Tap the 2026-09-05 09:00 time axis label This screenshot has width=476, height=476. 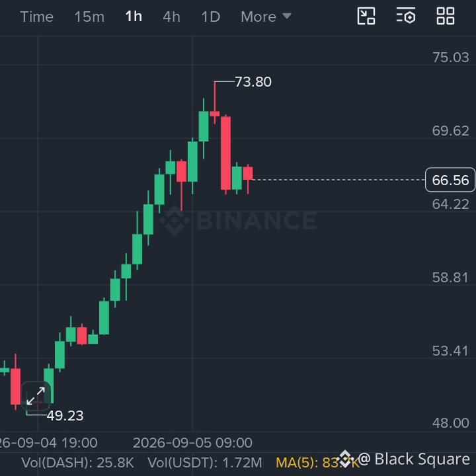[x=192, y=443]
